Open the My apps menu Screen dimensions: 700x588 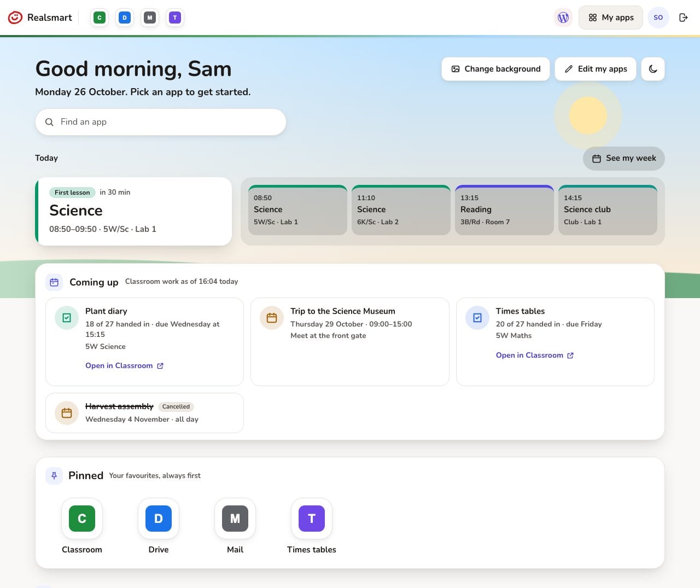(611, 18)
